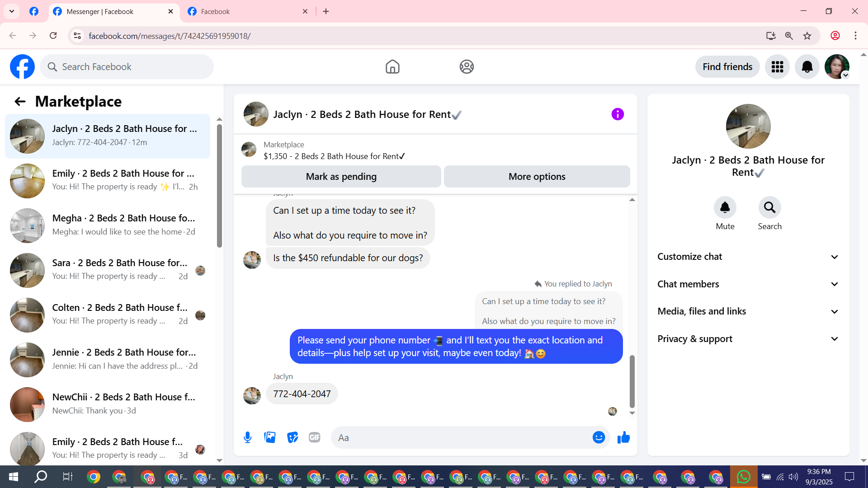Open Colten conversation in the list
The width and height of the screenshot is (868, 488).
pyautogui.click(x=108, y=314)
